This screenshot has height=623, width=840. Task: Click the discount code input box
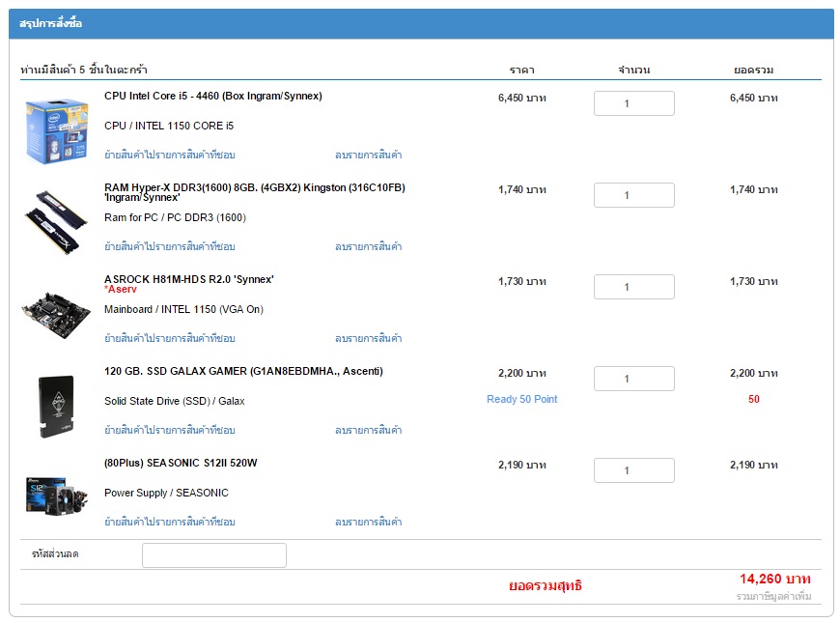click(x=214, y=555)
